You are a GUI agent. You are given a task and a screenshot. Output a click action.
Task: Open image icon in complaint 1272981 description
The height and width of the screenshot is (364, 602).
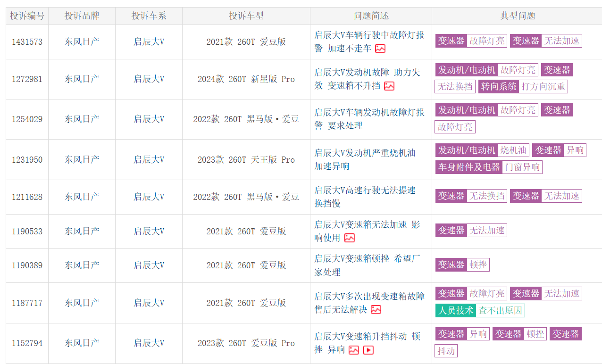(389, 86)
